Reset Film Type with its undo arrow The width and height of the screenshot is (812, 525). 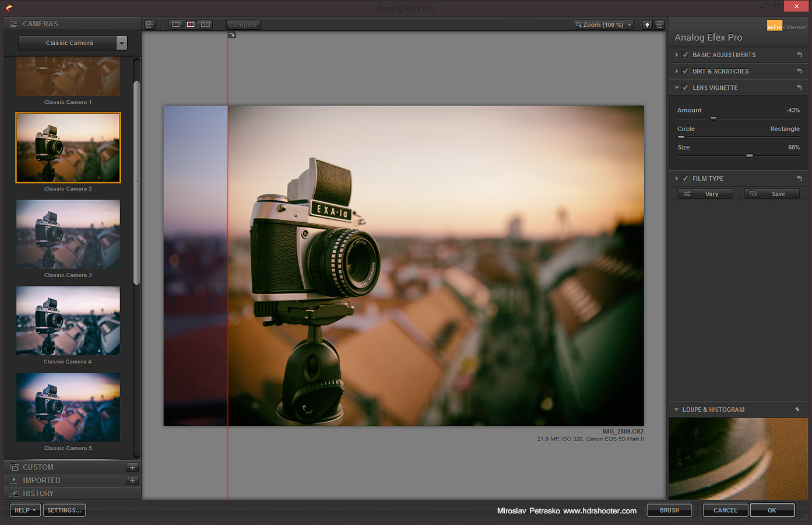tap(799, 178)
